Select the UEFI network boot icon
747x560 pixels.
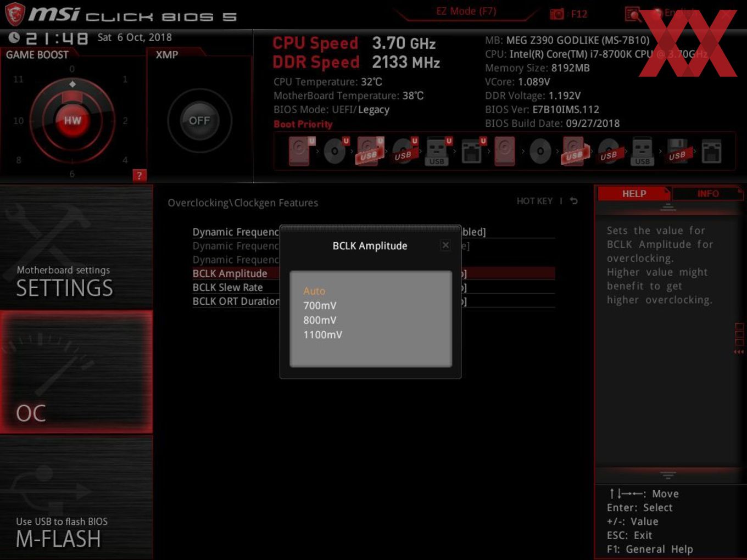click(472, 151)
